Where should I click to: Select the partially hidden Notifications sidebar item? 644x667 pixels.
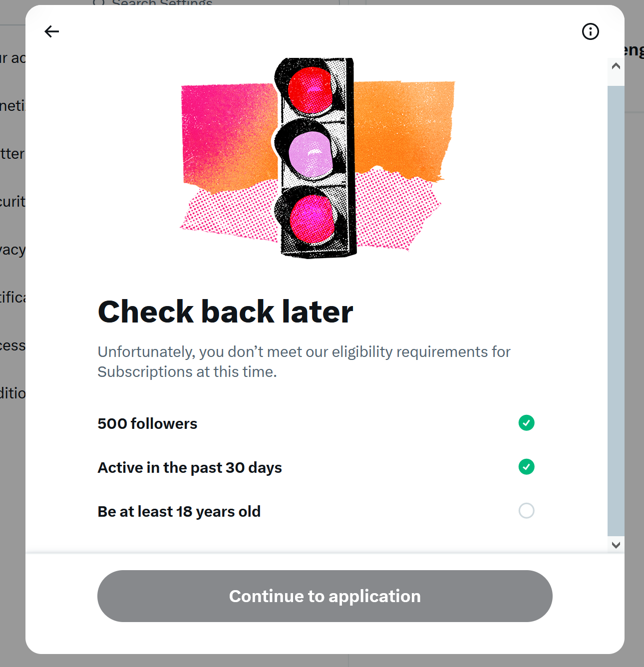pyautogui.click(x=12, y=298)
